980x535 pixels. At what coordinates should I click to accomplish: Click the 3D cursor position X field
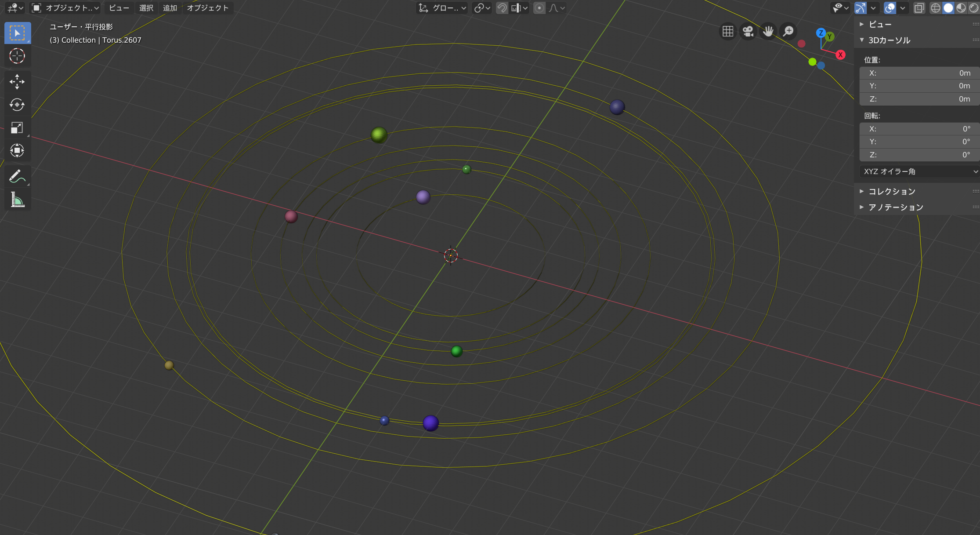pyautogui.click(x=919, y=73)
